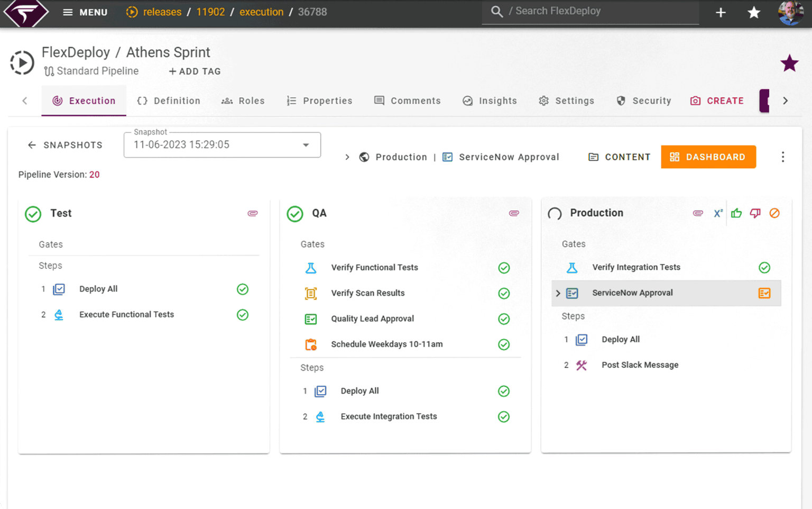
Task: Focus the Search FlexDeploy field
Action: pyautogui.click(x=590, y=12)
